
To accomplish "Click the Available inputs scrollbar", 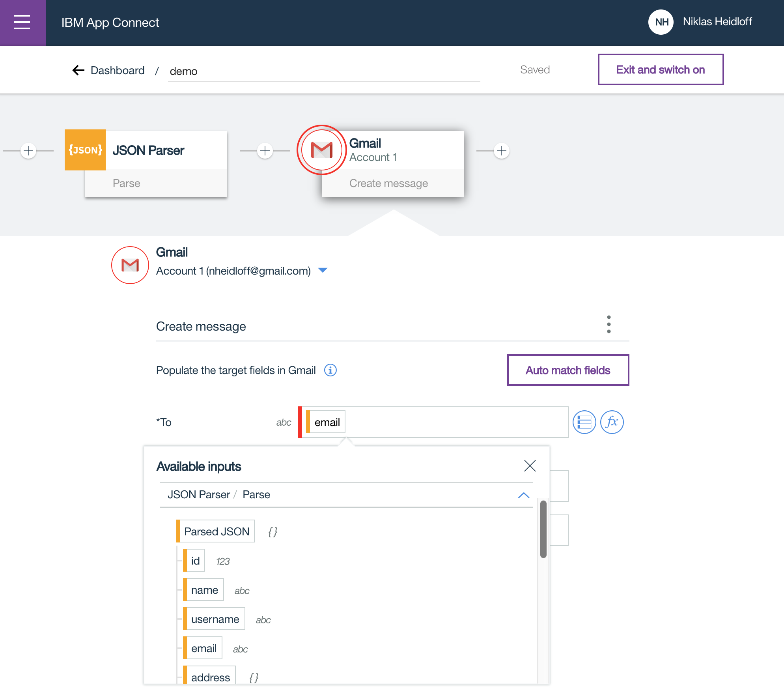I will click(x=543, y=529).
